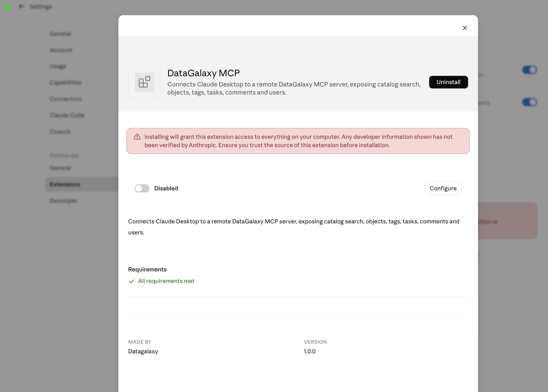Select Capabilities in the settings sidebar
The width and height of the screenshot is (548, 392).
(x=66, y=82)
